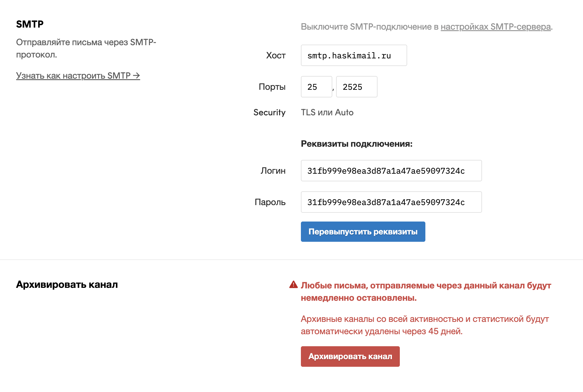
Task: Click the Хост field with smtp.haskimail.ru
Action: [x=353, y=55]
